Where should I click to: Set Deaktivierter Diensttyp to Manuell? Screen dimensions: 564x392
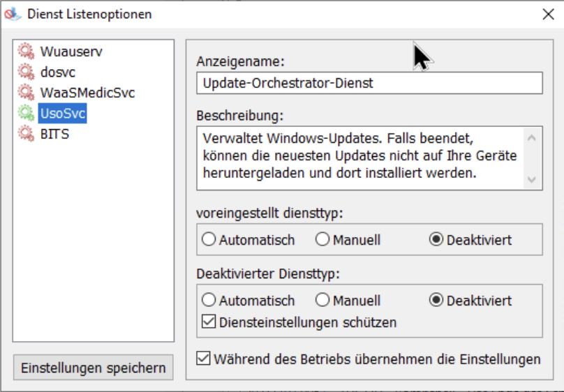point(322,301)
